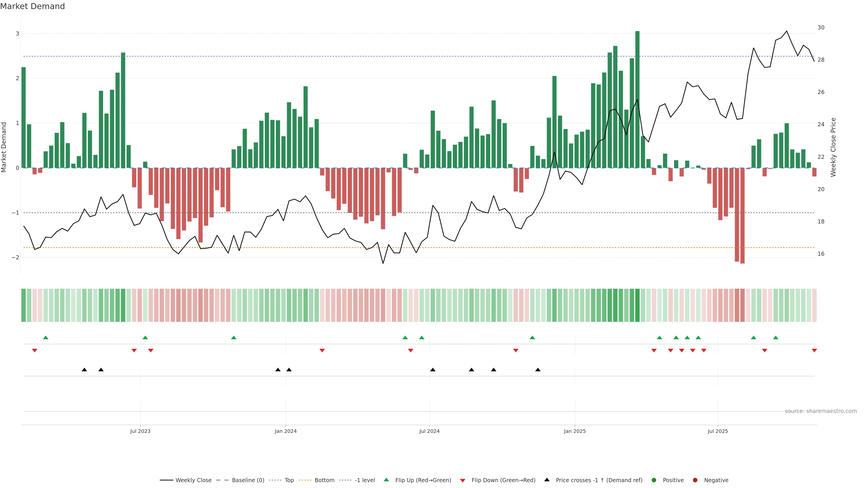
Task: Click the Jan 2025 axis label
Action: 575,431
